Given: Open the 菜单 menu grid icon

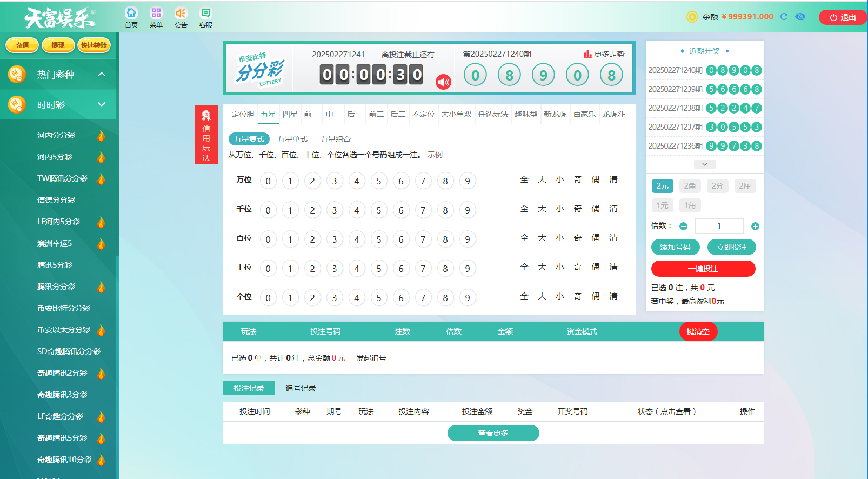Looking at the screenshot, I should tap(156, 17).
